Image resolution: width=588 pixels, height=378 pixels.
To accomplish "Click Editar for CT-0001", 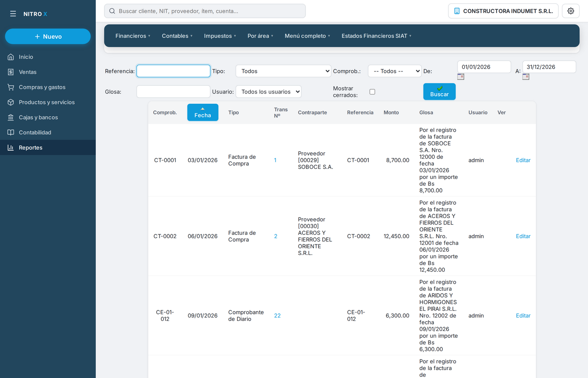I will tap(523, 160).
